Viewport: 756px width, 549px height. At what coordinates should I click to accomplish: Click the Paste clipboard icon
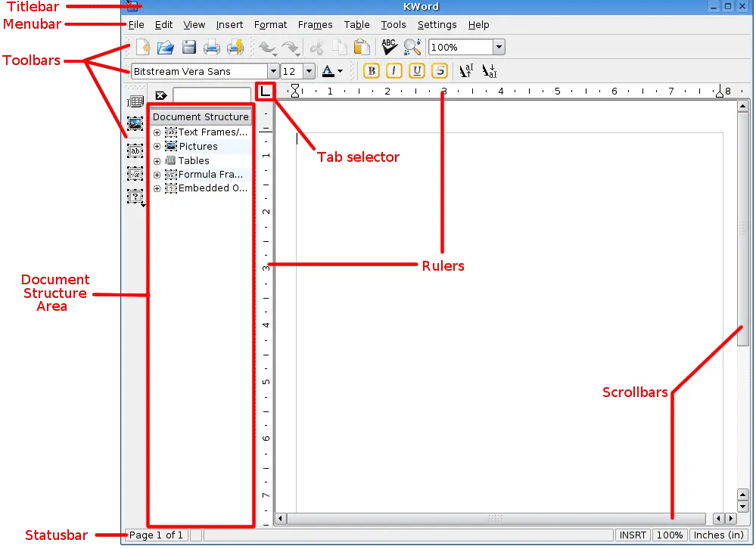point(362,48)
